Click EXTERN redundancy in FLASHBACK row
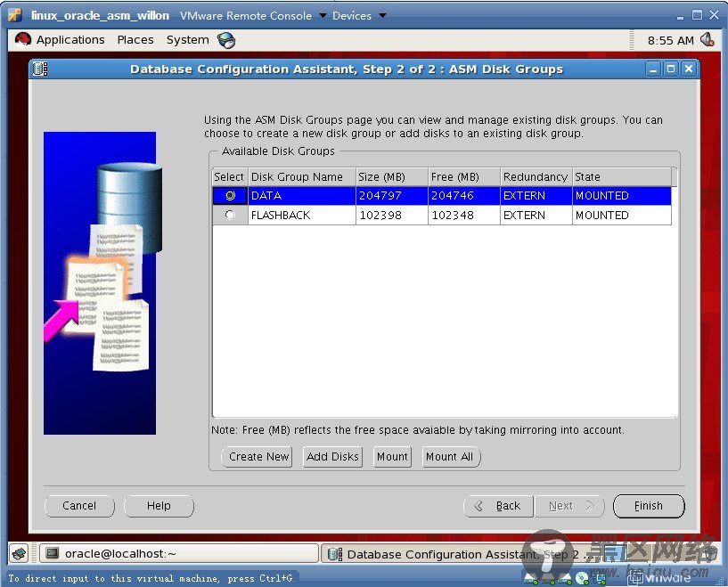This screenshot has width=728, height=587. (x=536, y=216)
